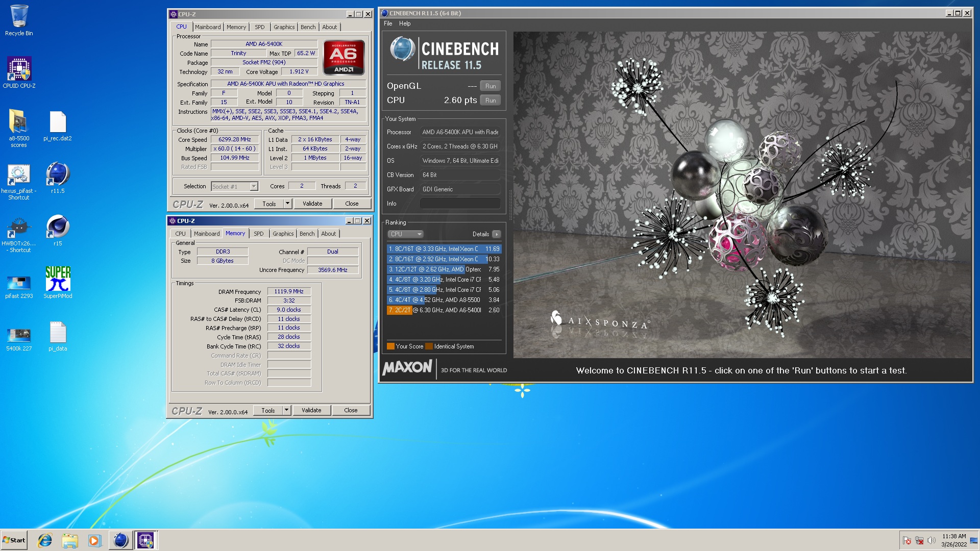Open SPD tab in bottom CPU-Z window
Viewport: 980px width, 551px height.
point(259,234)
